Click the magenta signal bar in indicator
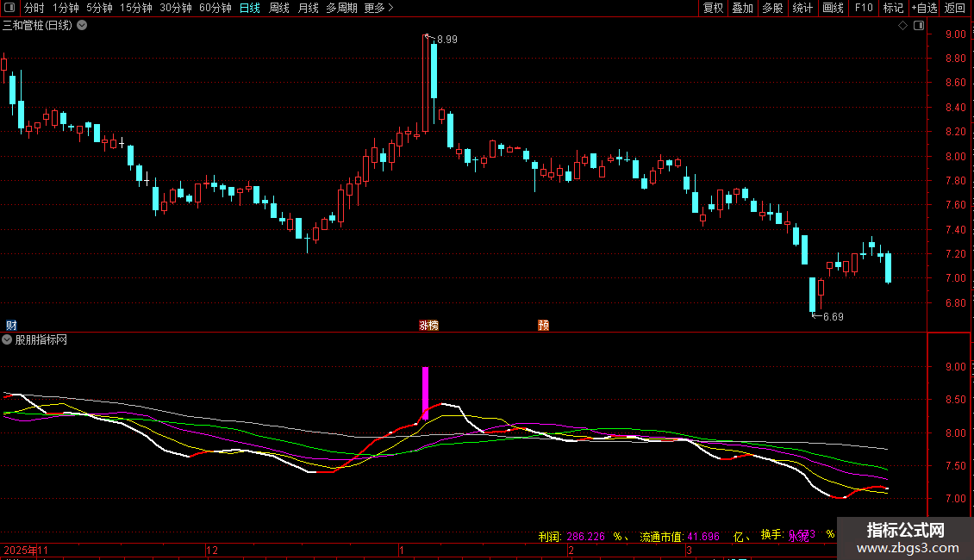The image size is (974, 560). 425,392
